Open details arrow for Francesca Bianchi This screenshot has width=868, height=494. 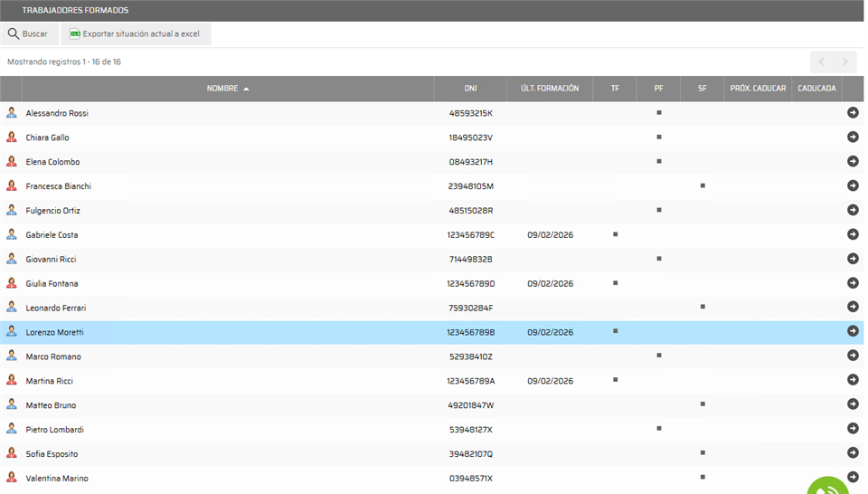853,185
